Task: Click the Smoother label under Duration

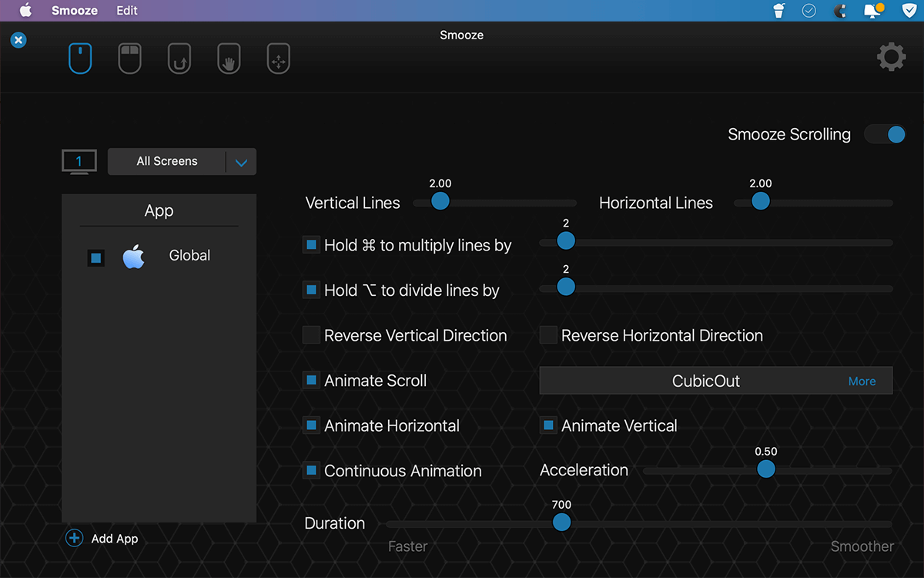Action: coord(862,546)
